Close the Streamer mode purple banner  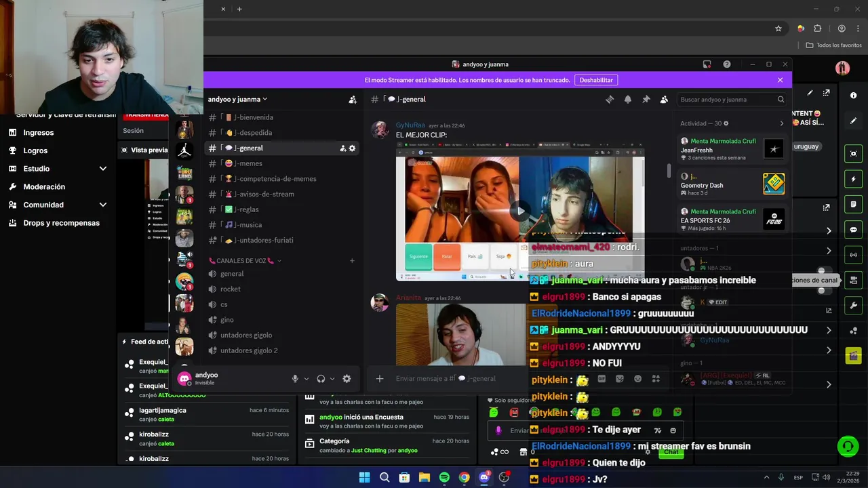780,80
